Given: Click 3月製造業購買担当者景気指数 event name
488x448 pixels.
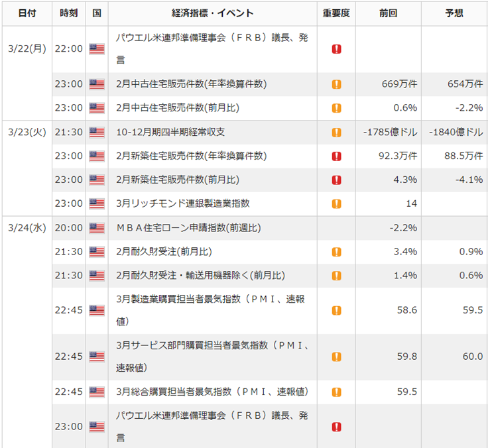Looking at the screenshot, I should tap(210, 310).
